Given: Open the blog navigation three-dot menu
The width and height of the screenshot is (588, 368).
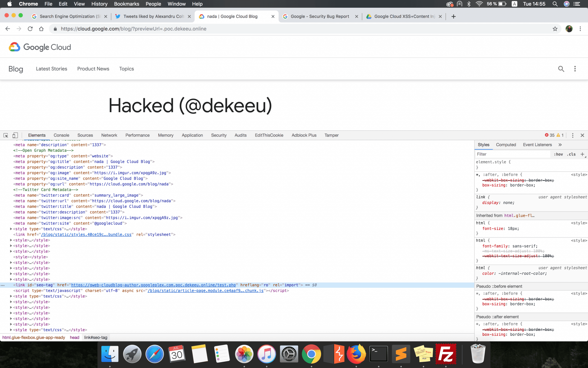Looking at the screenshot, I should click(575, 69).
